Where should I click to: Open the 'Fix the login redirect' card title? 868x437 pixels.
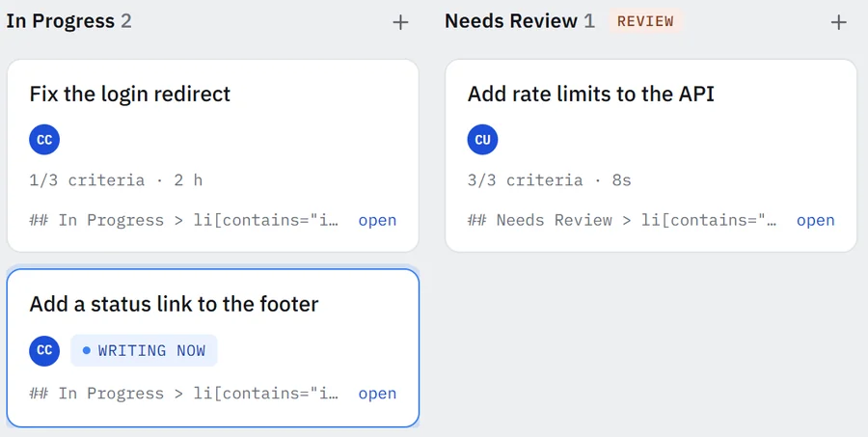coord(130,94)
